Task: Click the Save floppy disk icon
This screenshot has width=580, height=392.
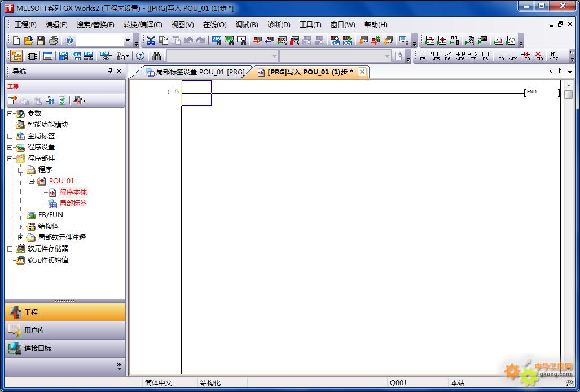Action: (41, 40)
